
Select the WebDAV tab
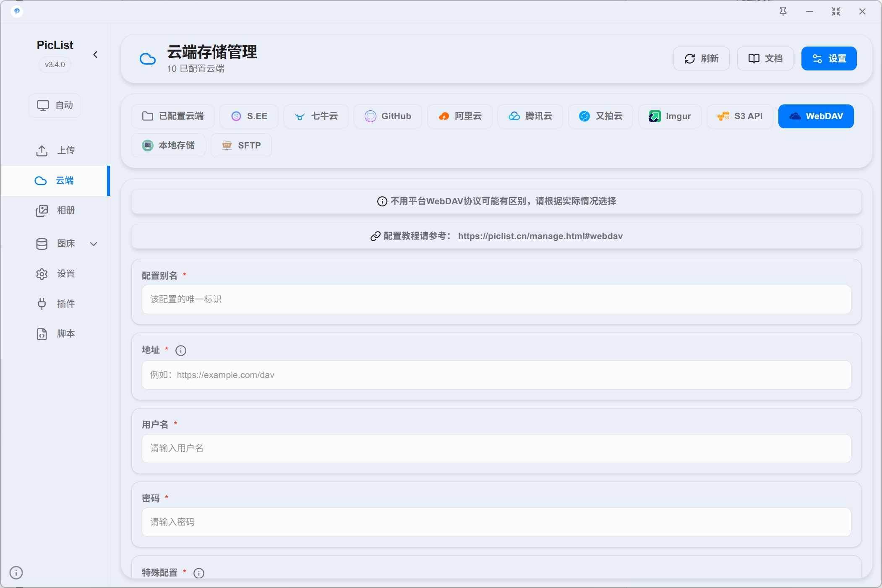(816, 116)
